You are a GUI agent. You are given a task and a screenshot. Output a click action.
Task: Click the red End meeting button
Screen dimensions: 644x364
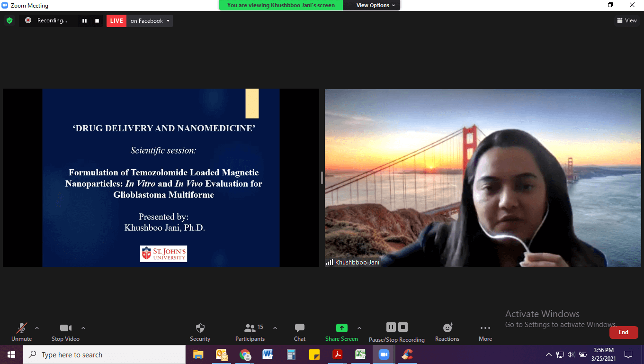[x=624, y=332]
